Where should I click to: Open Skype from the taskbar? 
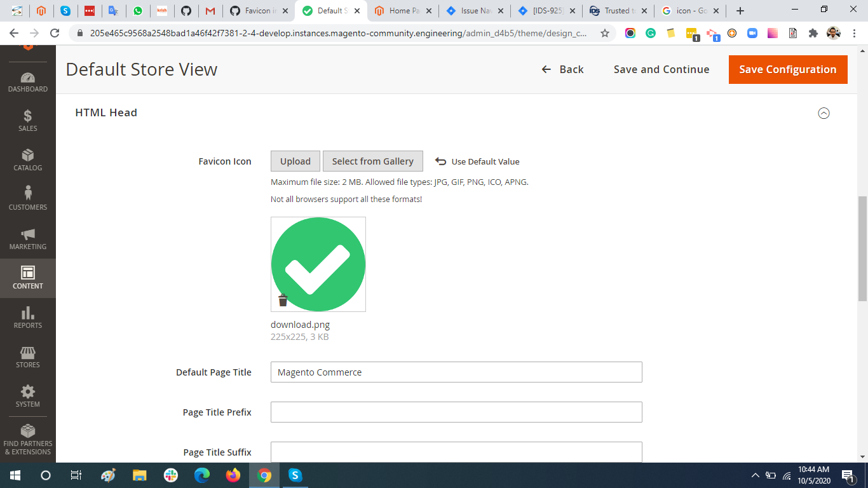pyautogui.click(x=295, y=476)
